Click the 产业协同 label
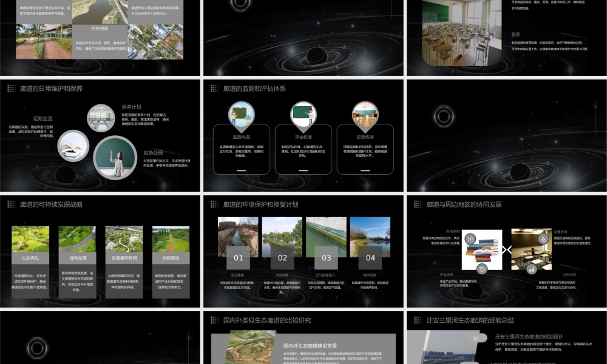 tap(446, 275)
